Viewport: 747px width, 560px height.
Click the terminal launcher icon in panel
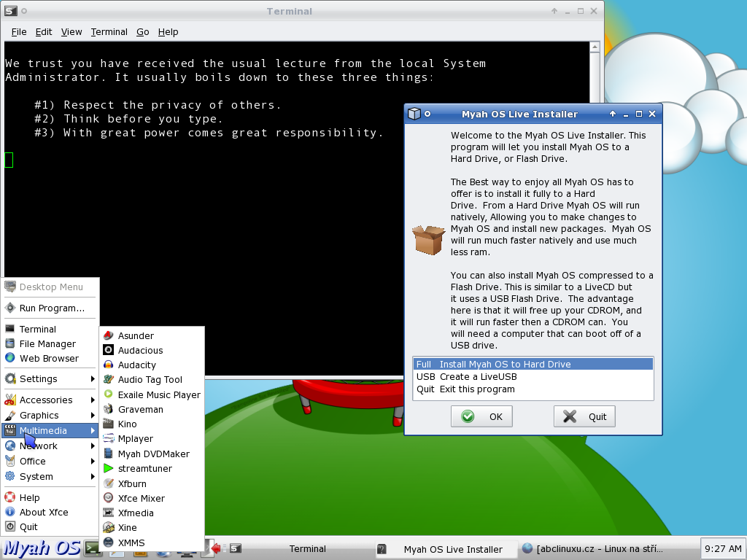click(93, 548)
